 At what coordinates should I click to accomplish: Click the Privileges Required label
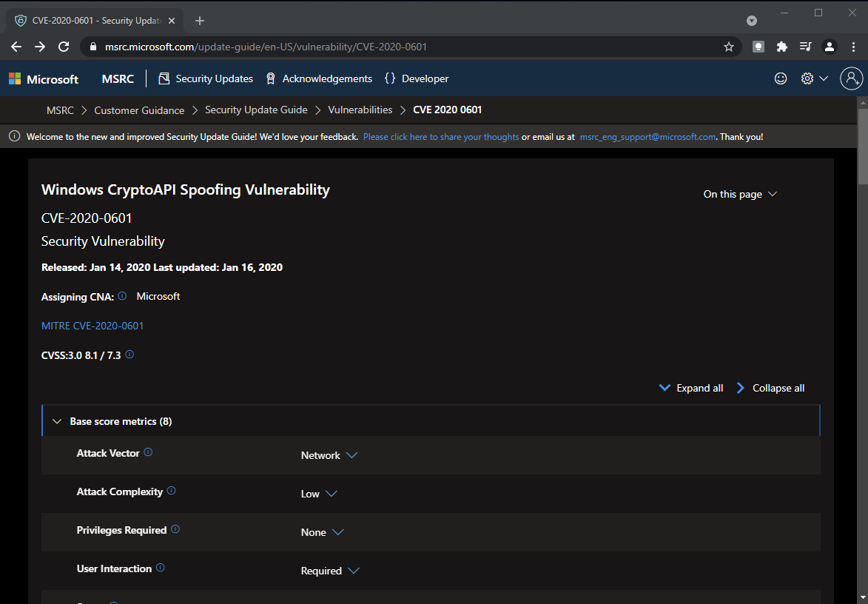click(x=121, y=530)
